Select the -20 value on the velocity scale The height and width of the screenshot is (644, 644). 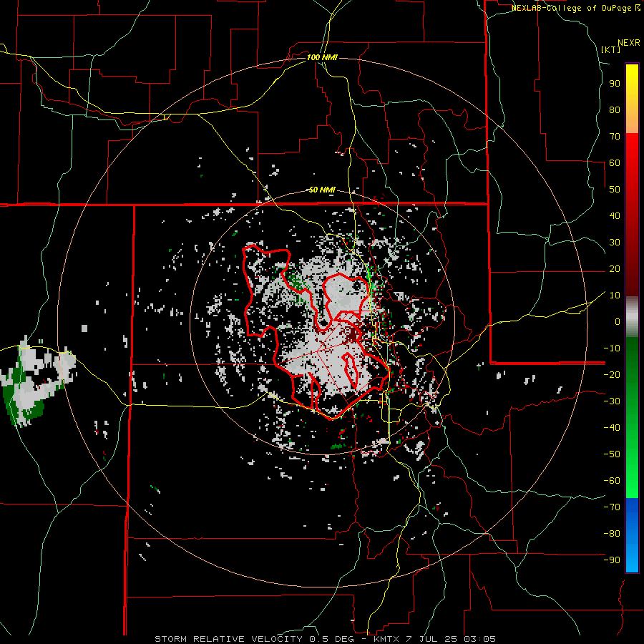click(x=612, y=375)
